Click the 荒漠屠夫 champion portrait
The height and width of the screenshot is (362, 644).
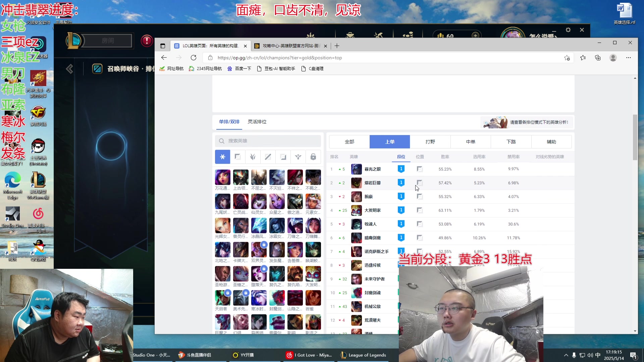356,320
